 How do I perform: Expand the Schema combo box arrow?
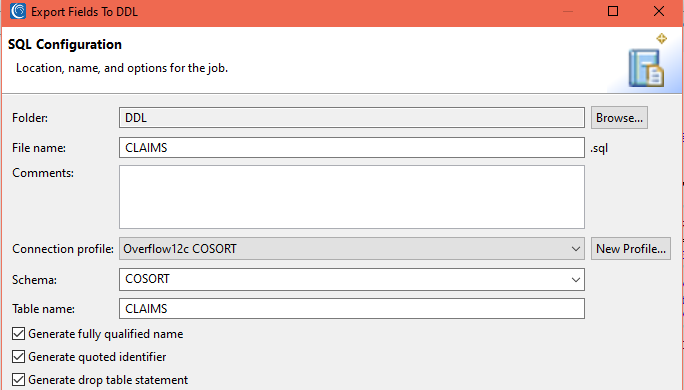575,280
